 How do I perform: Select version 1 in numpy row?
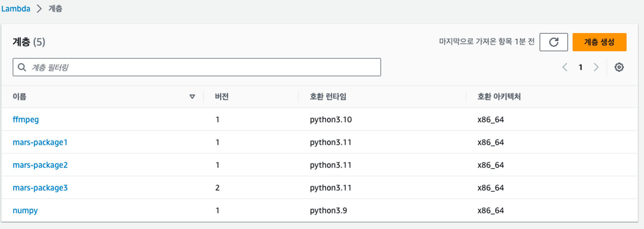point(218,210)
